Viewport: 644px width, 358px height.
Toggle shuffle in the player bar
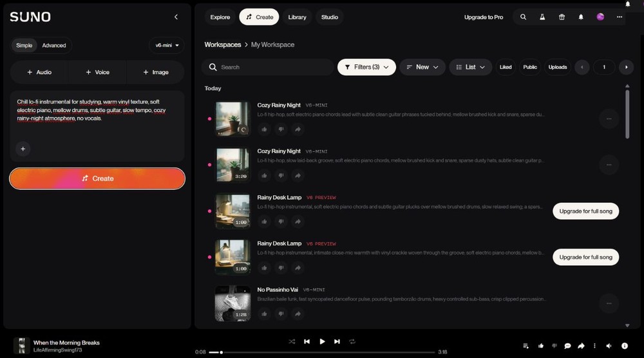click(x=292, y=341)
